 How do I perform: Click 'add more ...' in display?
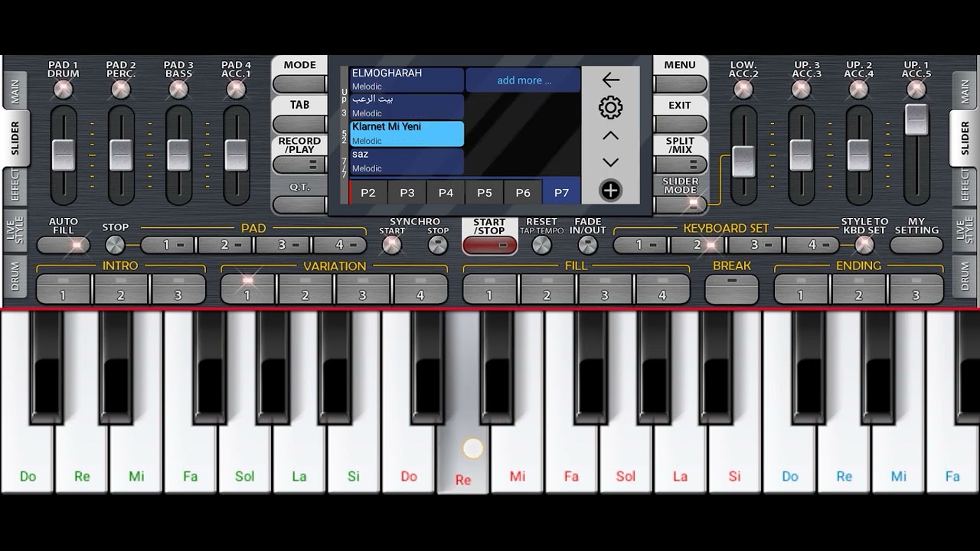[x=524, y=80]
